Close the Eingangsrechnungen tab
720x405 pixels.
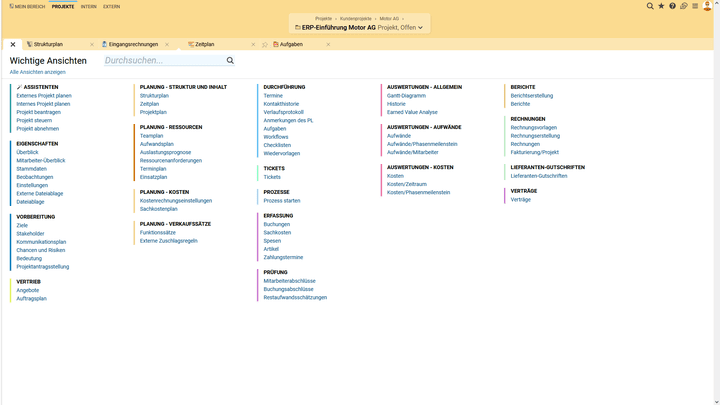(167, 45)
